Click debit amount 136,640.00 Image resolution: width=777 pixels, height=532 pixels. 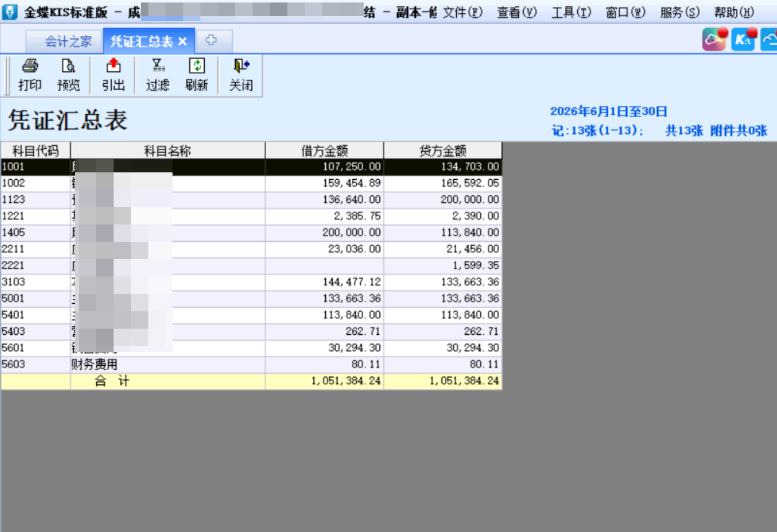[325, 200]
